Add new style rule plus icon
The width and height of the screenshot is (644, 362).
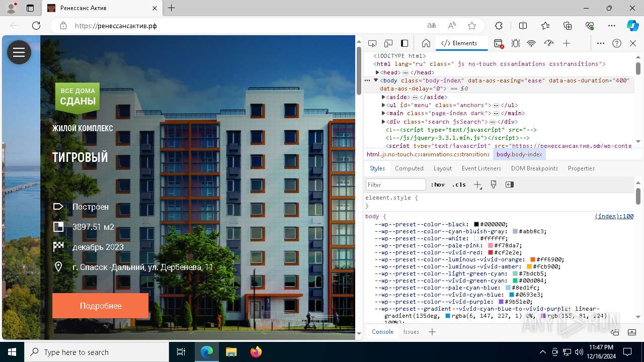click(478, 185)
